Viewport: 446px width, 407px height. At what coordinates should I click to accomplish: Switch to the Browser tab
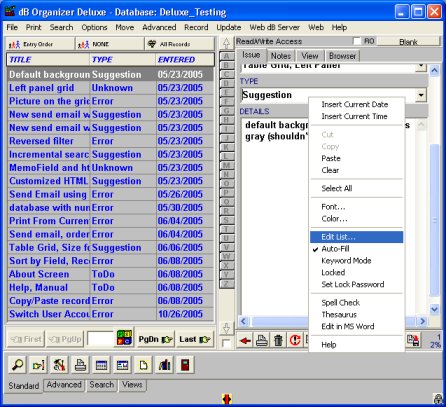342,56
